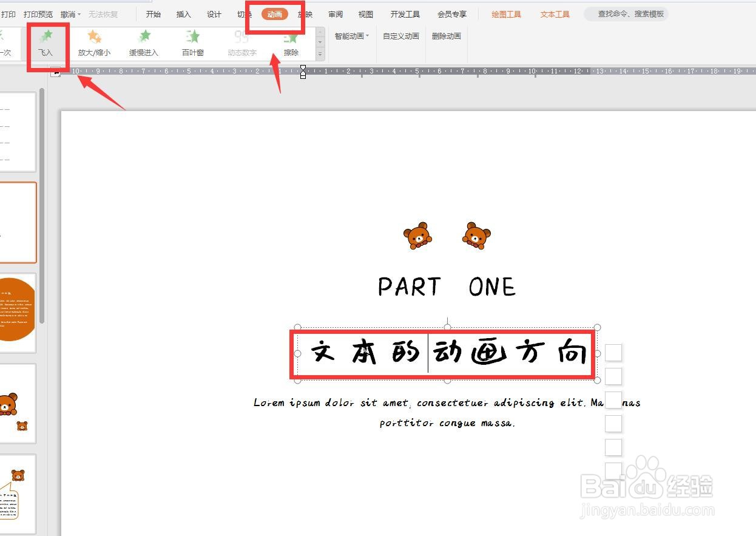Click the 绘图工具 (Drawing Tools) label
756x536 pixels.
(x=505, y=13)
